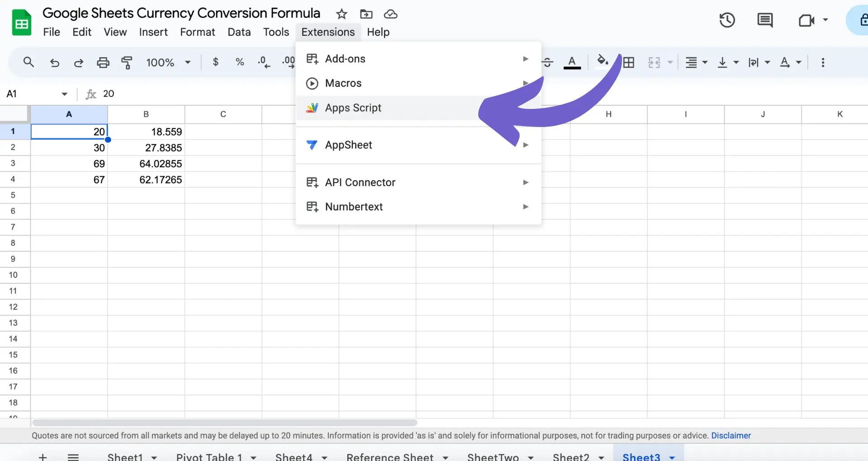Click the print icon

[x=103, y=62]
